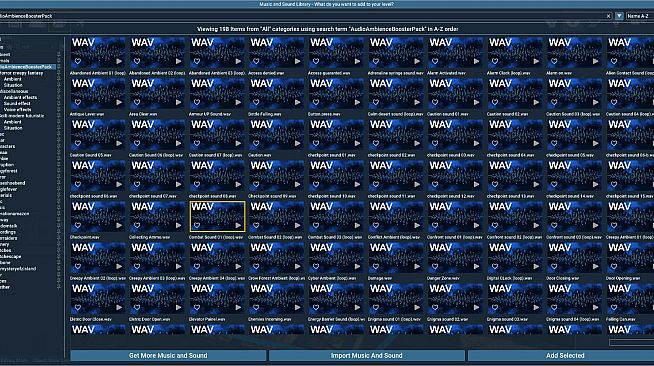Screen dimensions: 654x366
Task: Favorite Enemies Incoming.wav heart icon
Action: (256, 308)
